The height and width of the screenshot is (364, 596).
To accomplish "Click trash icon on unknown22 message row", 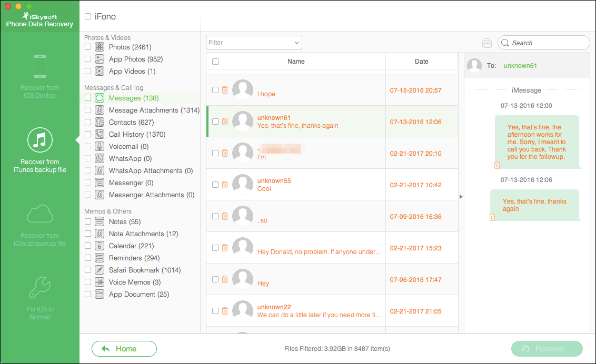I will [x=225, y=311].
